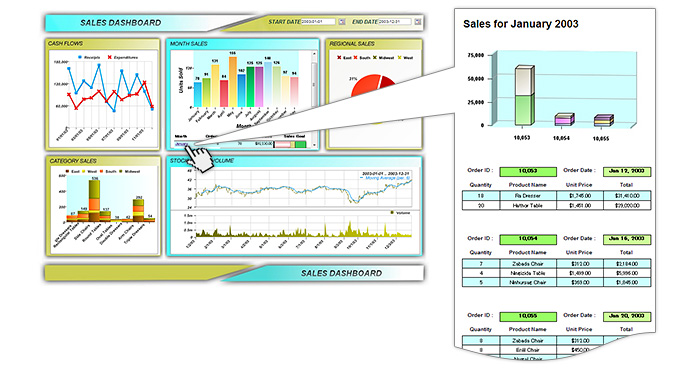Click the Receipts legend marker in Cash Flows
The image size is (700, 370).
point(80,57)
